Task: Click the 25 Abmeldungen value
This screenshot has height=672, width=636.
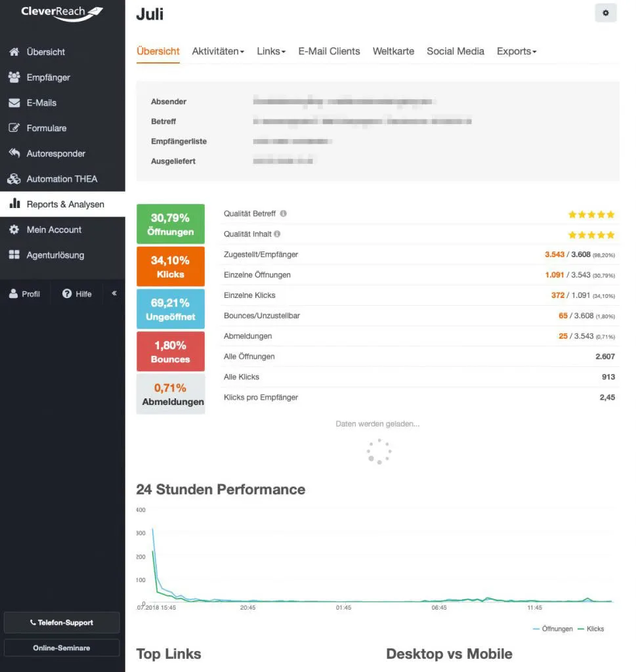Action: coord(562,336)
